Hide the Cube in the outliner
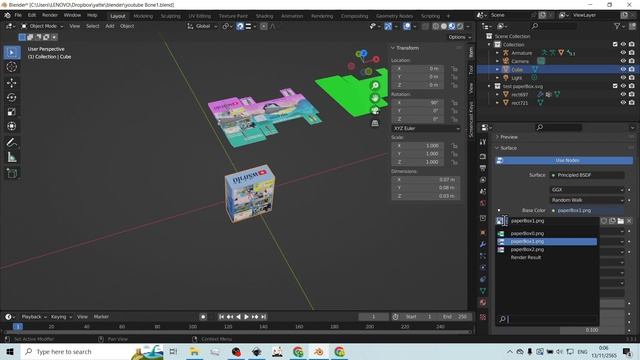 click(623, 69)
